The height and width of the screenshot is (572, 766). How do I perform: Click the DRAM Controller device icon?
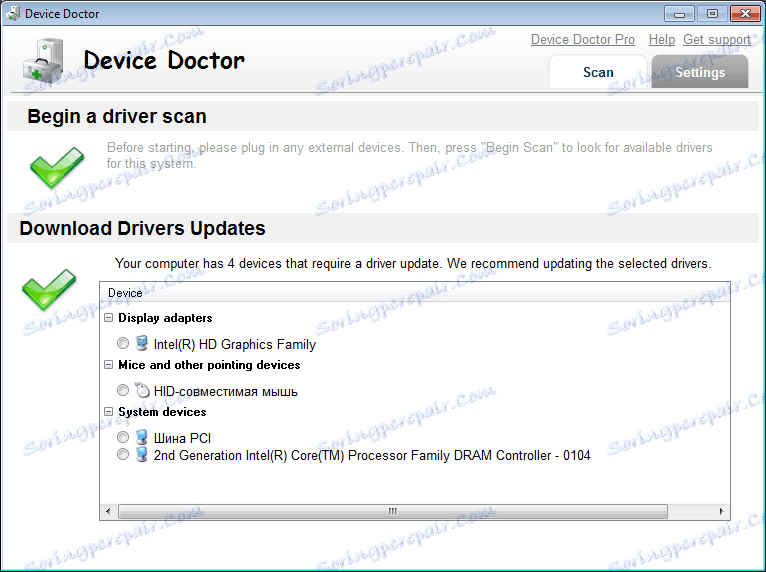point(142,454)
